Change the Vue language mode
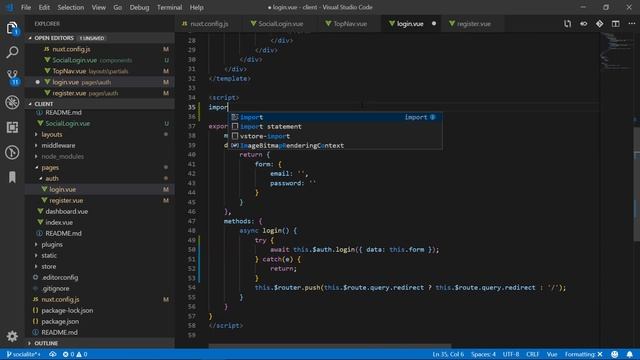 pos(552,354)
